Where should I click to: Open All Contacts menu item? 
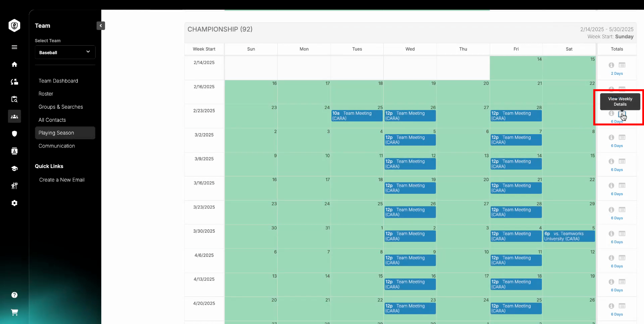pos(52,120)
